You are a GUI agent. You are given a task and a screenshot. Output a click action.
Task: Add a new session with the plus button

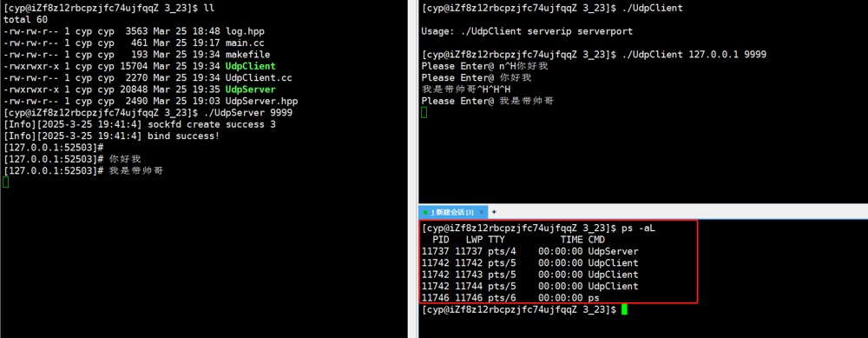tap(495, 212)
